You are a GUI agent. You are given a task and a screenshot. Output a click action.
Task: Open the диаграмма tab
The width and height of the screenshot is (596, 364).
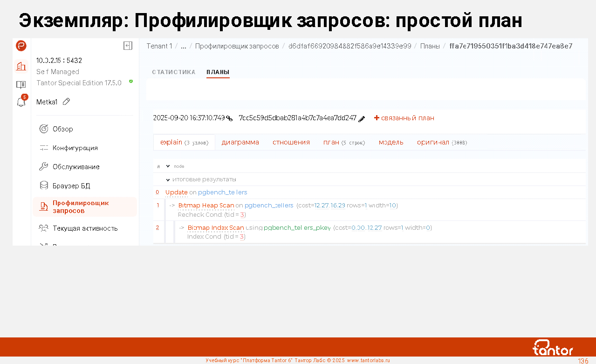[x=240, y=142]
